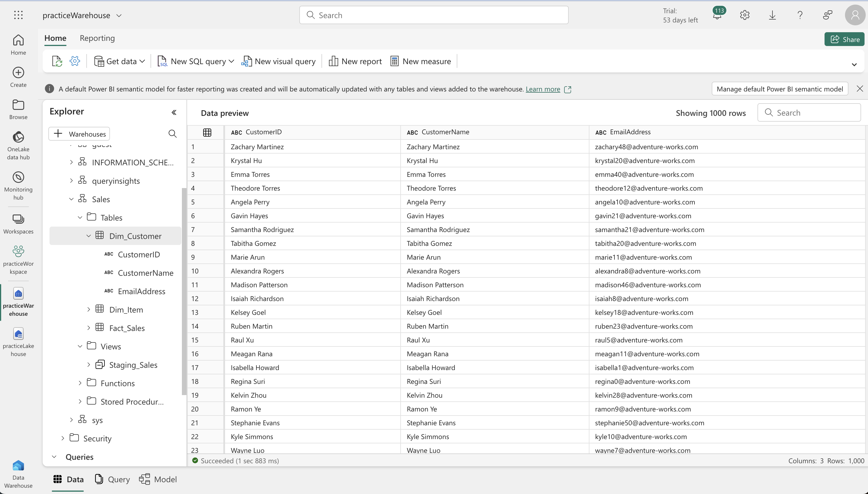Switch to the Data view tab
The height and width of the screenshot is (494, 868).
pyautogui.click(x=68, y=479)
